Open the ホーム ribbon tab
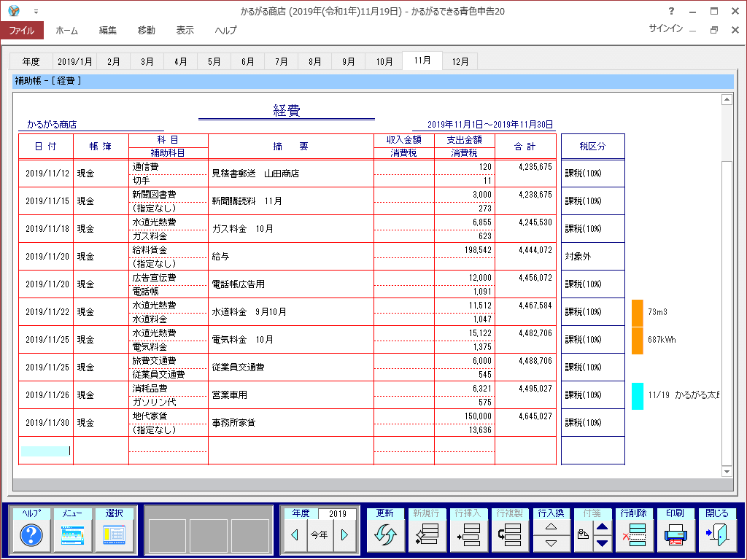This screenshot has height=560, width=747. click(x=66, y=30)
